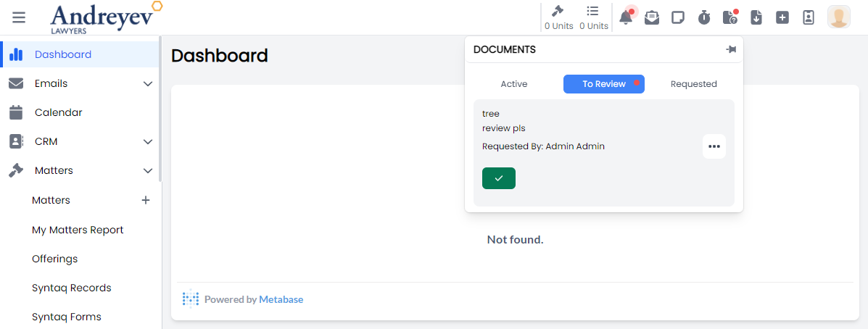The image size is (868, 329).
Task: Switch to the Active documents tab
Action: [x=514, y=84]
